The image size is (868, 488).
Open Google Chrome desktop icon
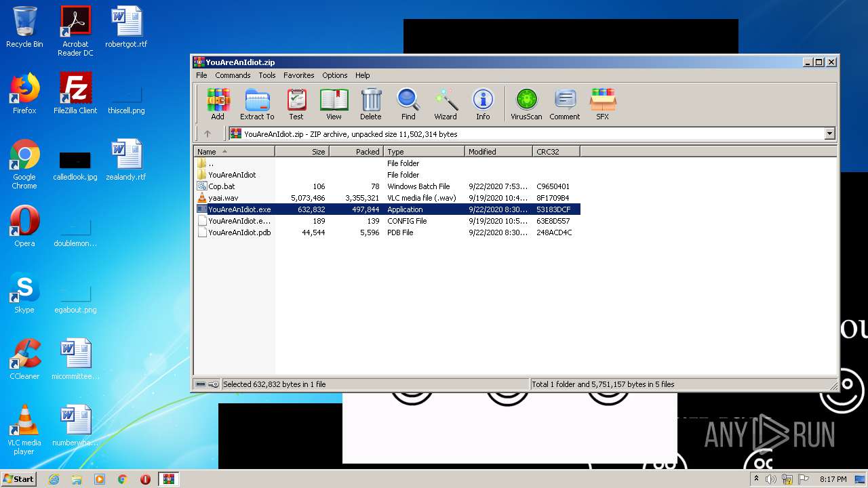[x=24, y=164]
